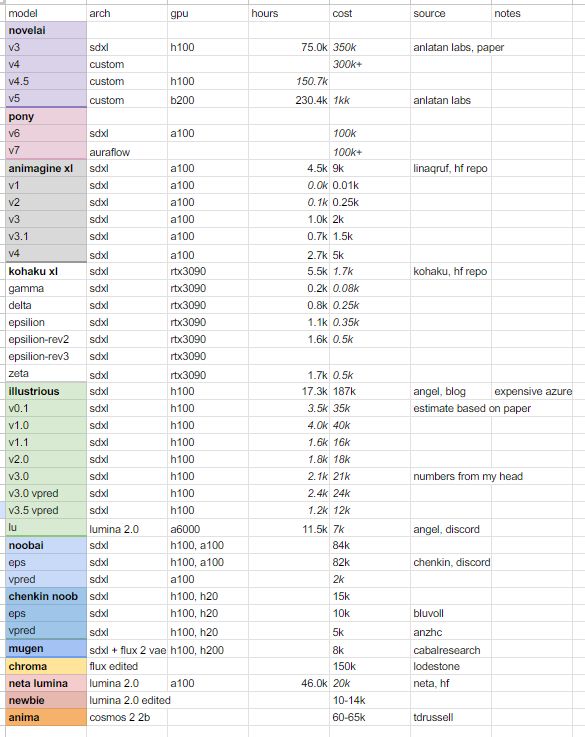Screen dimensions: 585x737
Task: Select the orange 'anima' model cell
Action: click(46, 717)
